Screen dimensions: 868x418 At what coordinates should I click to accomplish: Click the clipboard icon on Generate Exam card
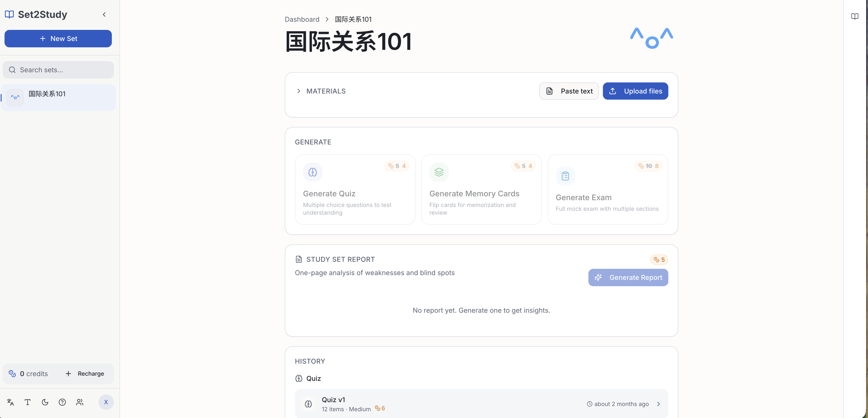pyautogui.click(x=565, y=176)
